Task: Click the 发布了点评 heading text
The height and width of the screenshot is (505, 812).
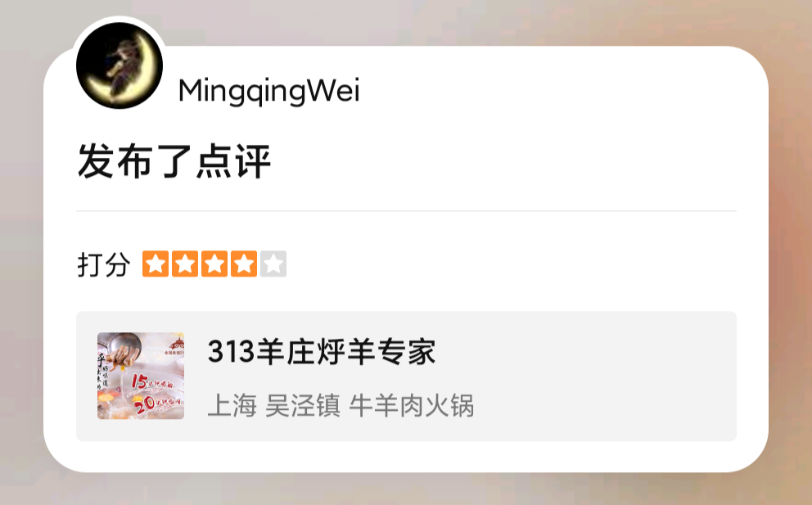Action: (x=174, y=161)
